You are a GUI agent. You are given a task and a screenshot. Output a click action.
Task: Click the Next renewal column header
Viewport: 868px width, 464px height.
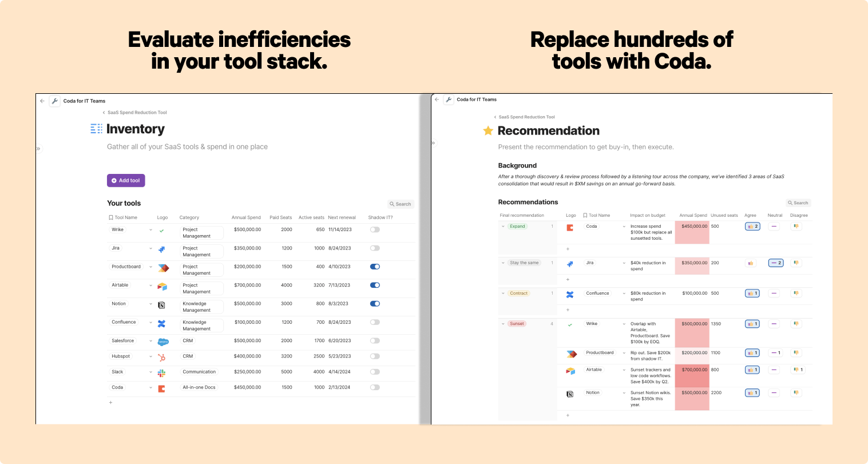(x=342, y=217)
